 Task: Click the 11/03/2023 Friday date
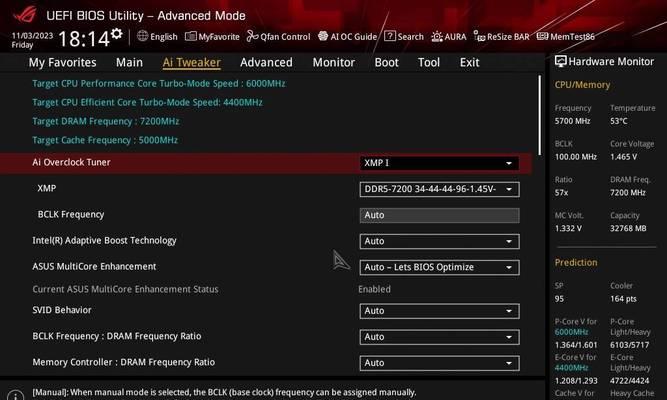(x=32, y=40)
